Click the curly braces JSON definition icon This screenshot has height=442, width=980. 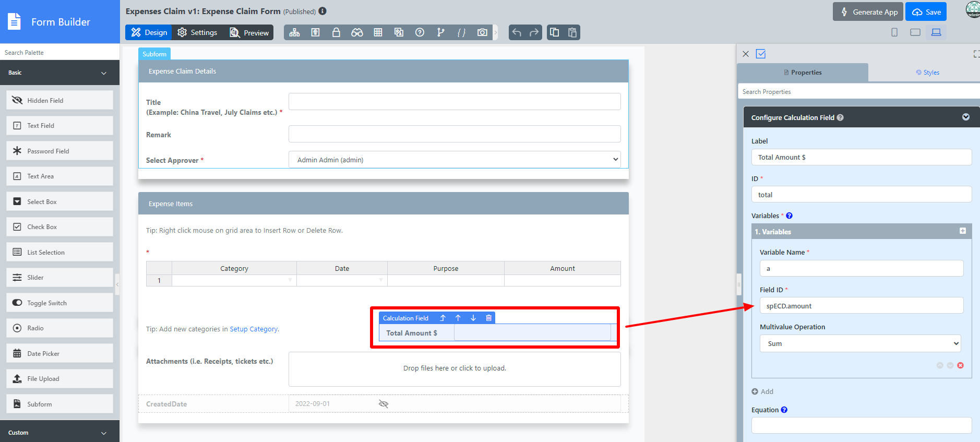(461, 32)
